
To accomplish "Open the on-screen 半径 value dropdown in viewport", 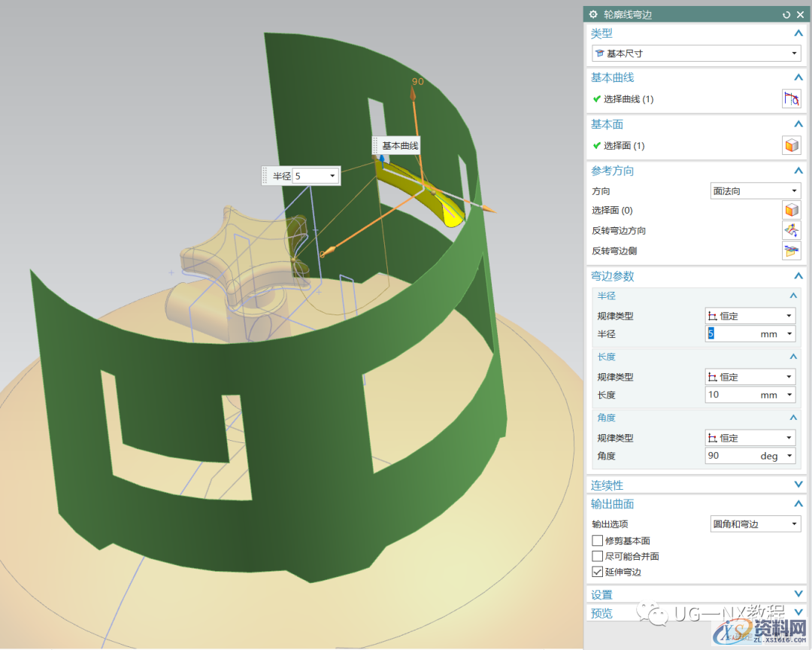I will point(332,176).
